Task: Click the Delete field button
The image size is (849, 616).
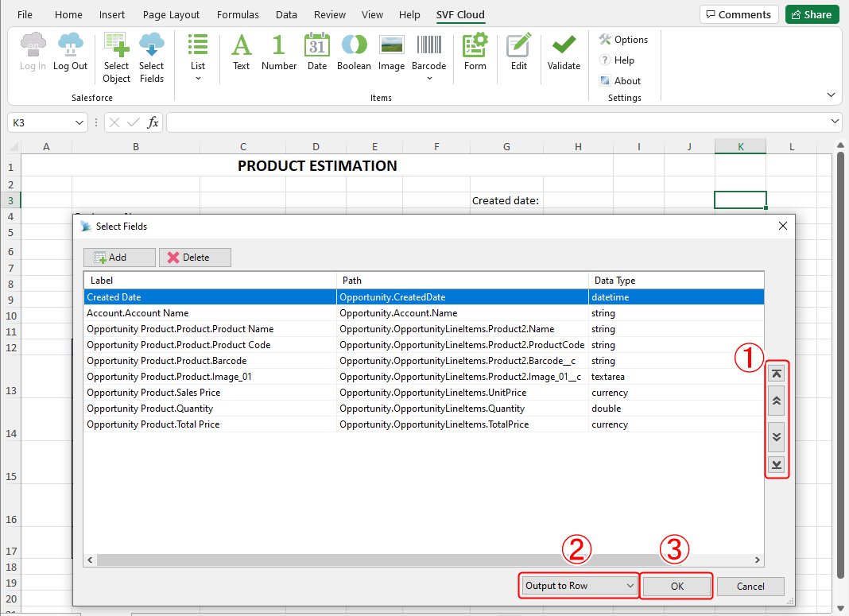Action: point(195,258)
